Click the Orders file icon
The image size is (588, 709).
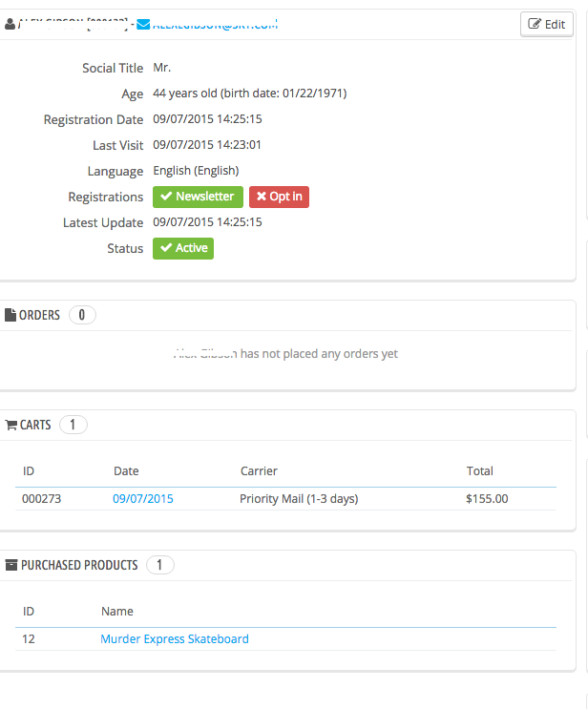click(x=10, y=315)
